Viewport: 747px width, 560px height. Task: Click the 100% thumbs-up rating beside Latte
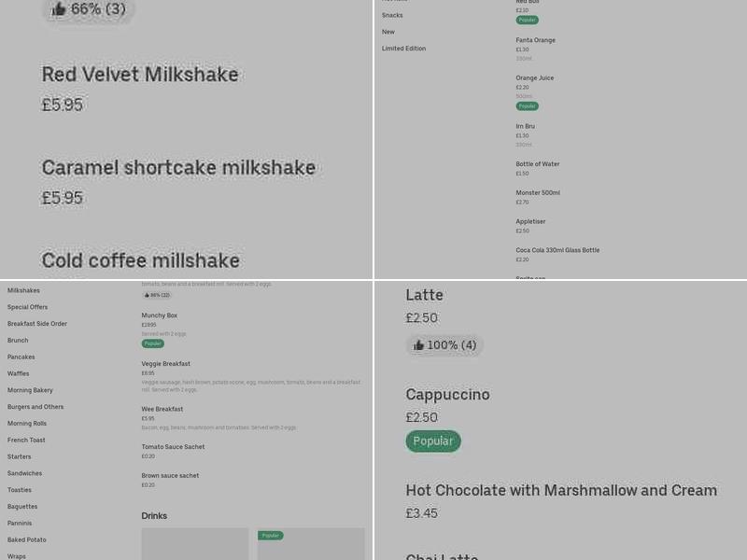[444, 344]
